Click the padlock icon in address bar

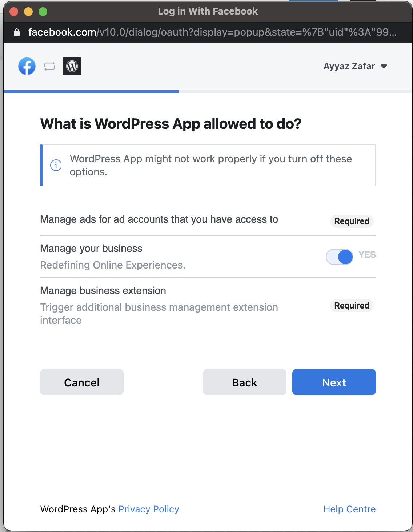point(16,32)
